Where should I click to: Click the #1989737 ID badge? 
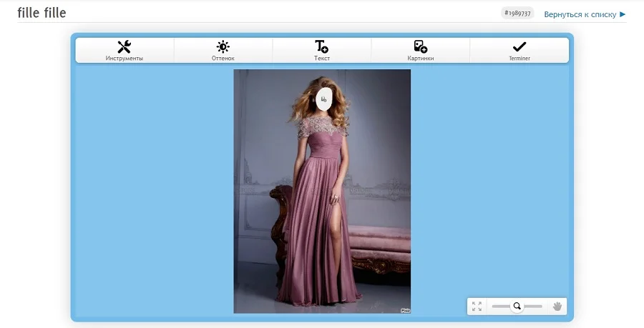(x=517, y=13)
